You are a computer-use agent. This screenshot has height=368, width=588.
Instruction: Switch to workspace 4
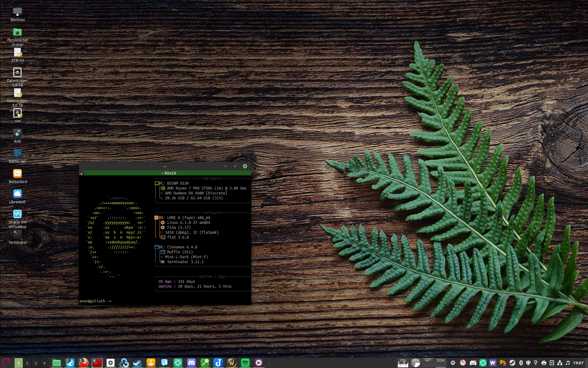coord(44,363)
